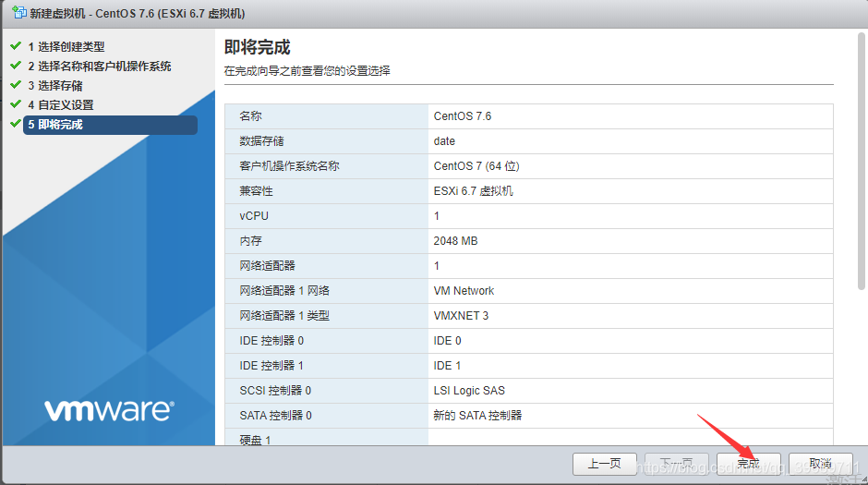This screenshot has height=485, width=868.
Task: Click the 新的 SATA 控制器 value
Action: tap(477, 415)
